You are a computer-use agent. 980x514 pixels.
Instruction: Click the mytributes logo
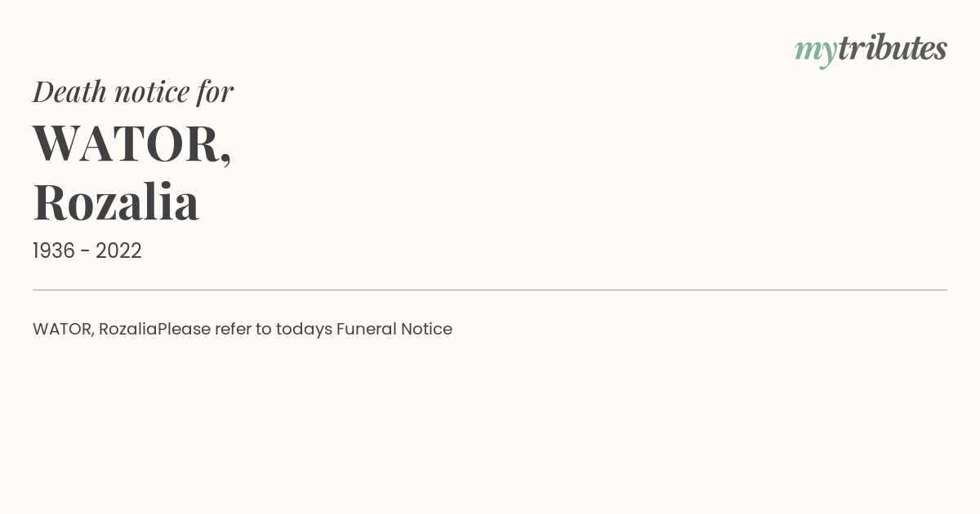click(x=871, y=49)
